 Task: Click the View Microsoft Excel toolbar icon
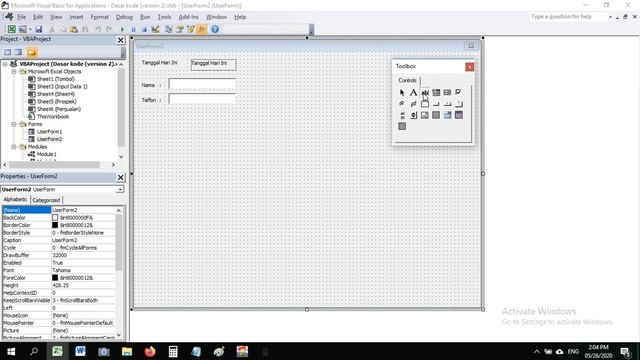click(11, 29)
